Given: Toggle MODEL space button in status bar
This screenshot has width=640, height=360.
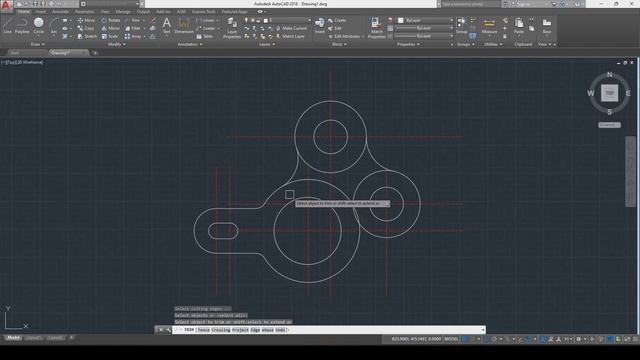Looking at the screenshot, I should click(451, 339).
